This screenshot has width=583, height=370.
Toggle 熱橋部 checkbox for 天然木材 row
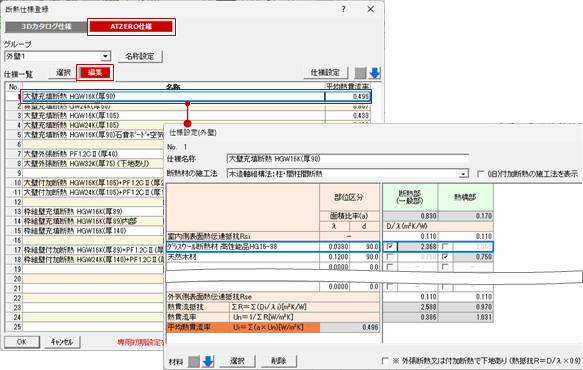coord(445,257)
